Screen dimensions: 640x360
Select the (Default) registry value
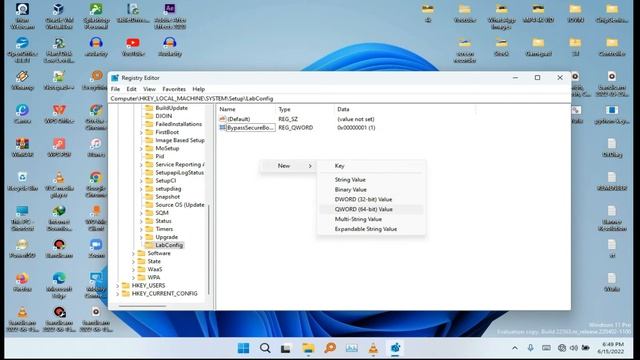[x=239, y=119]
